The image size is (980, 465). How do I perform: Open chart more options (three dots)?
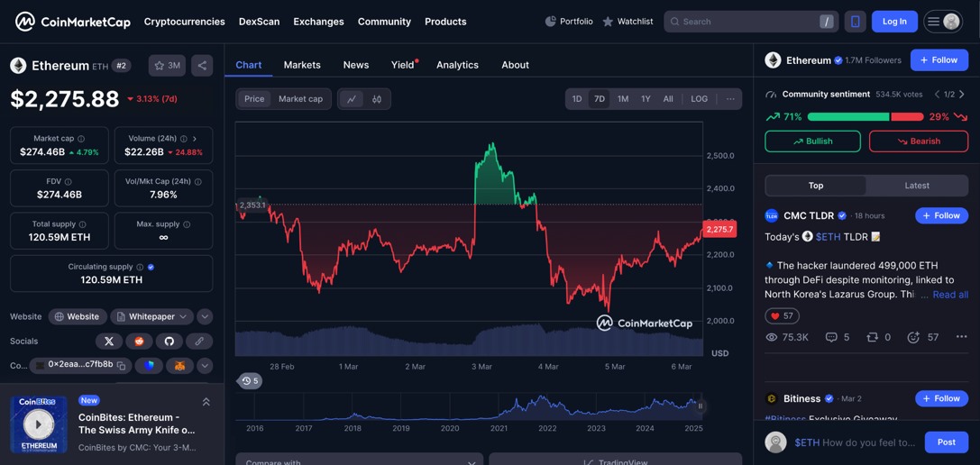coord(730,99)
